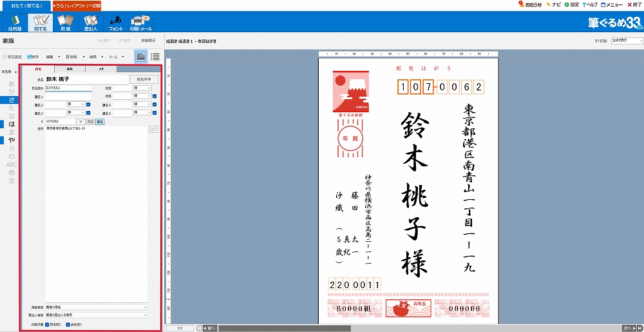This screenshot has height=332, width=644.
Task: Open the メニュー menu window
Action: [x=612, y=5]
